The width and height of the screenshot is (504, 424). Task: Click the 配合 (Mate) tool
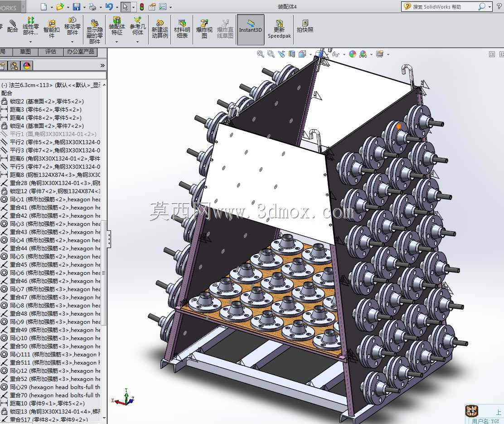(12, 26)
